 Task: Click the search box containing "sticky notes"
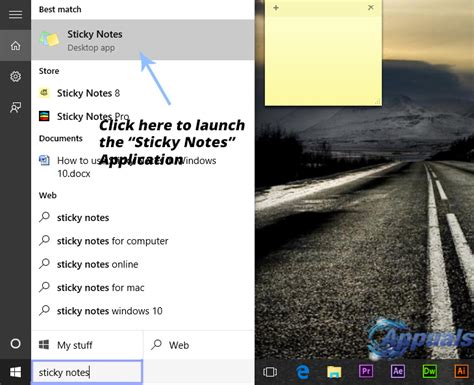coord(87,372)
